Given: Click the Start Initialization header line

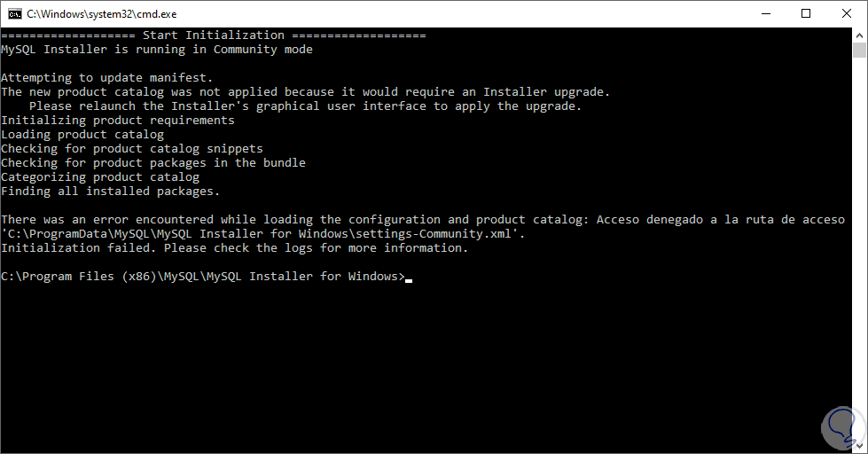Looking at the screenshot, I should point(213,35).
